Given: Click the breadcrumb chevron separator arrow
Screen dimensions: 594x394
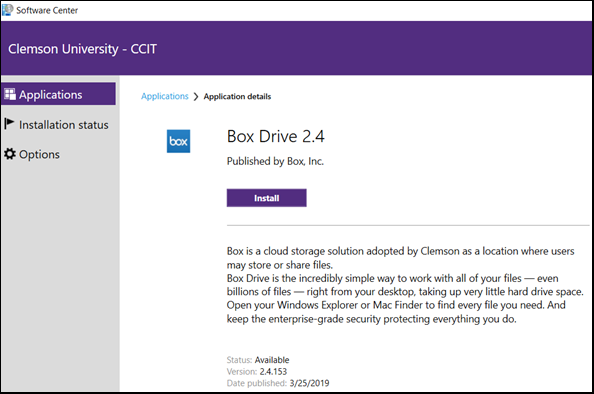Looking at the screenshot, I should point(196,97).
